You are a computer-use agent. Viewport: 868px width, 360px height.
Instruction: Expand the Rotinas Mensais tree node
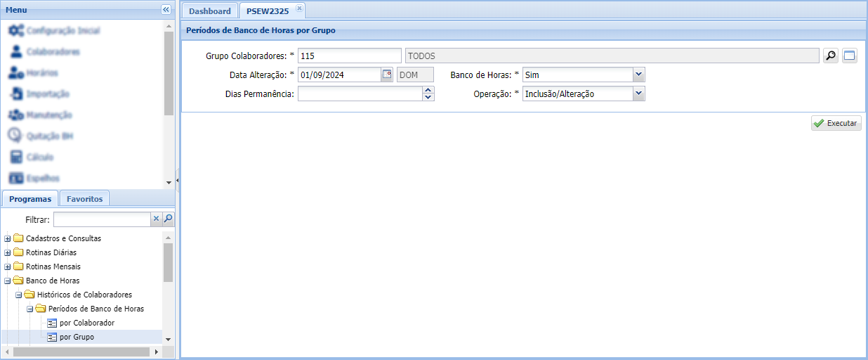pyautogui.click(x=8, y=266)
